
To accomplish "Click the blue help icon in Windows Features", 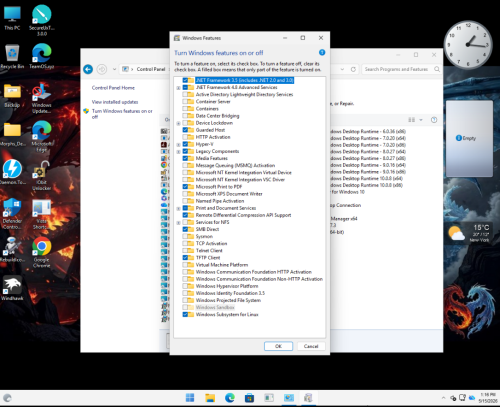I will [x=322, y=52].
